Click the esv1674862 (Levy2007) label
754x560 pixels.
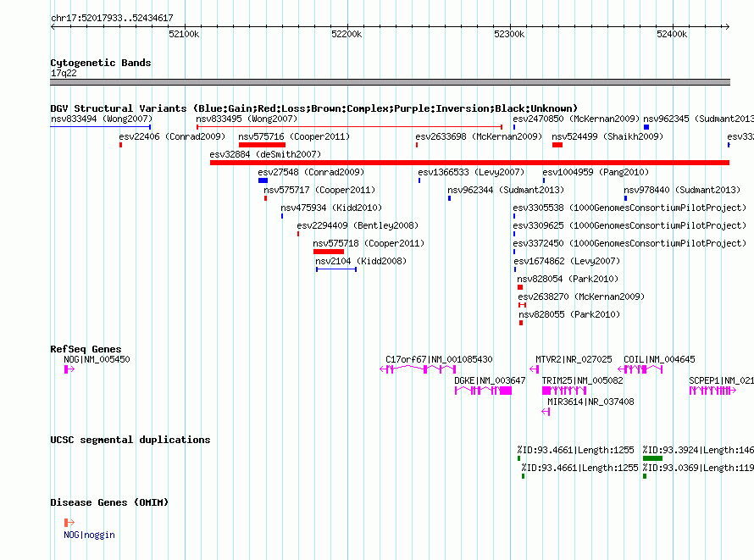[x=567, y=261]
